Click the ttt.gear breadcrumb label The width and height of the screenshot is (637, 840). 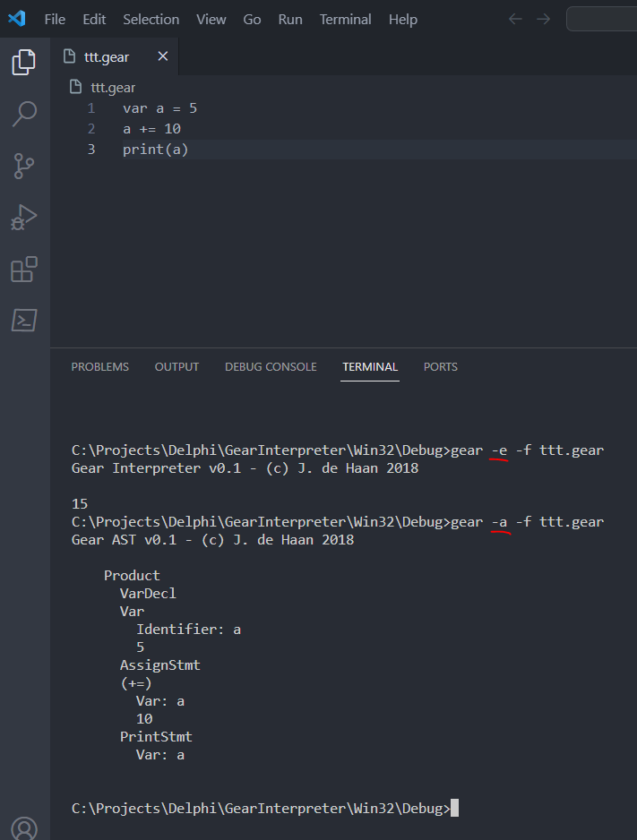[x=113, y=88]
